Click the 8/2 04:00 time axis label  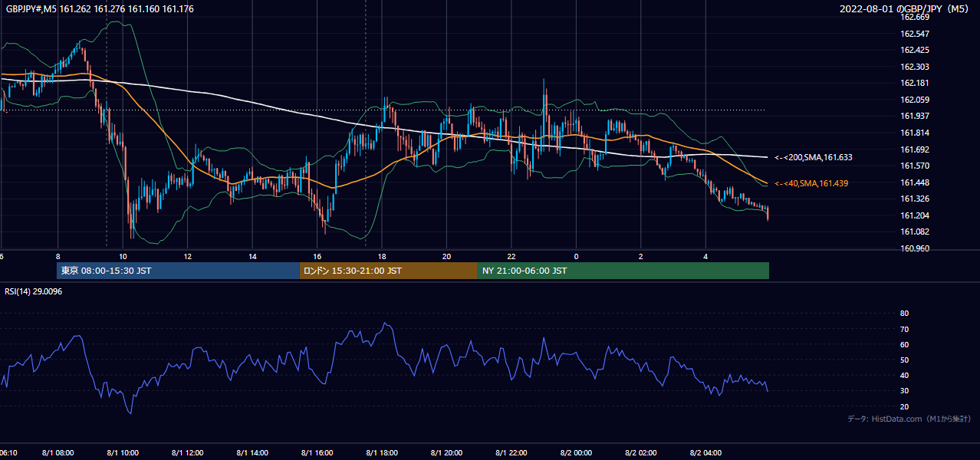705,453
